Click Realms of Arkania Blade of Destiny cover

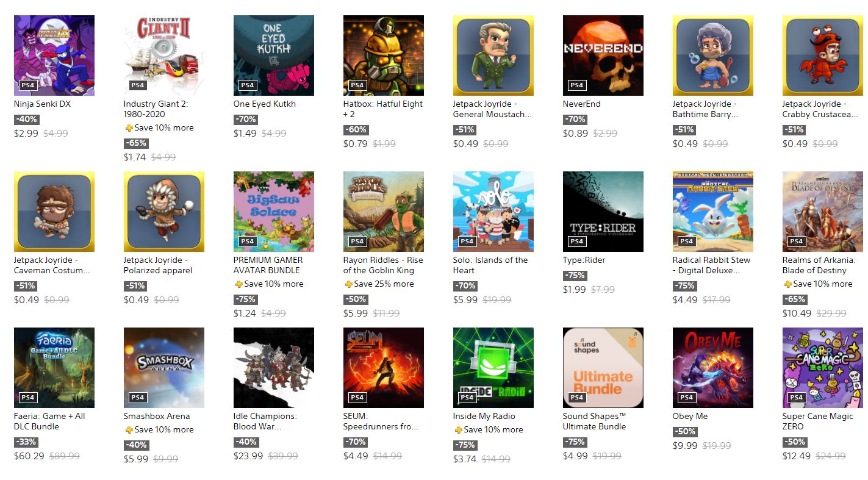(x=823, y=212)
